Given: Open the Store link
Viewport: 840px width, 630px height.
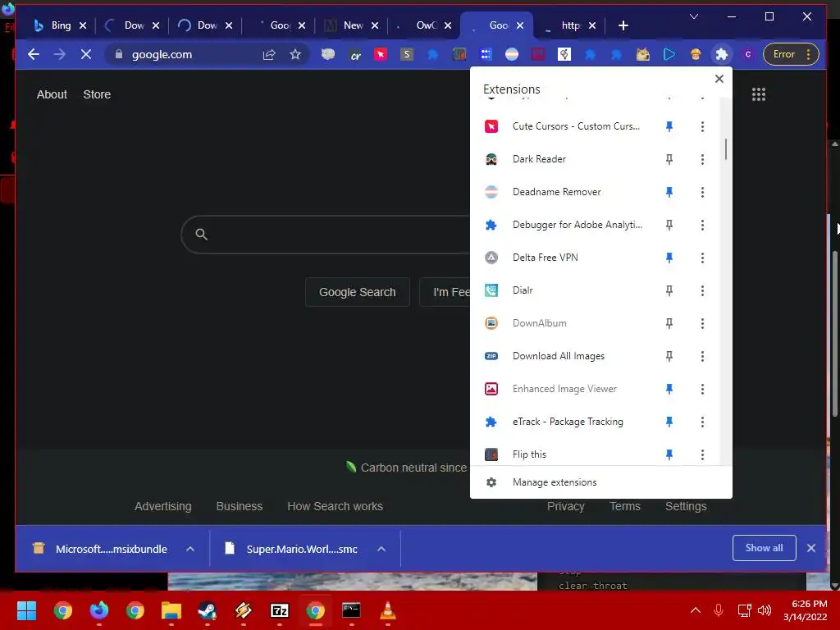Looking at the screenshot, I should 97,94.
